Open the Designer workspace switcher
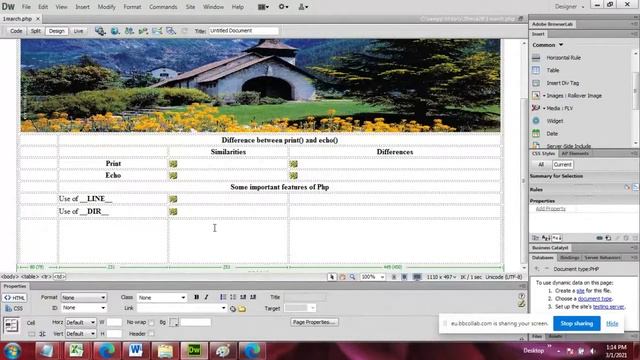The height and width of the screenshot is (360, 640). click(569, 7)
